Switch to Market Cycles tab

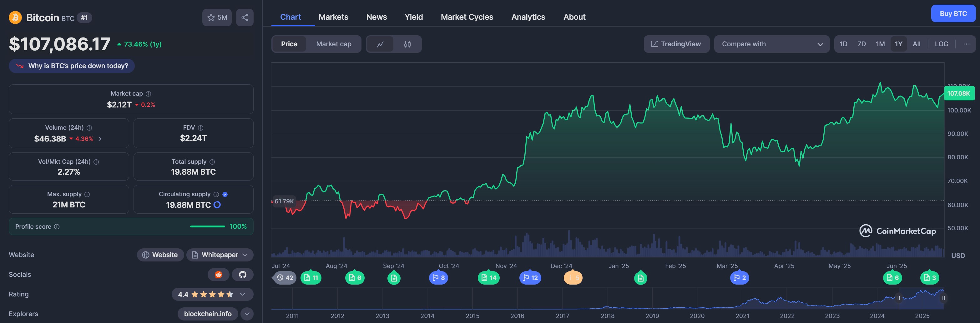[467, 17]
